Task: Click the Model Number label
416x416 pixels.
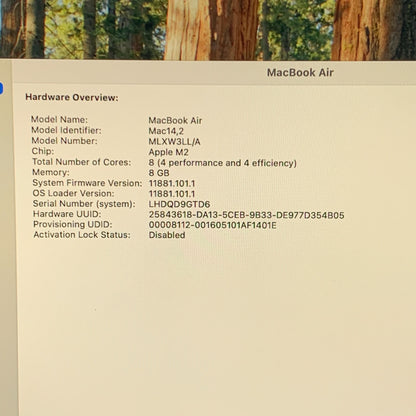Action: click(x=64, y=141)
